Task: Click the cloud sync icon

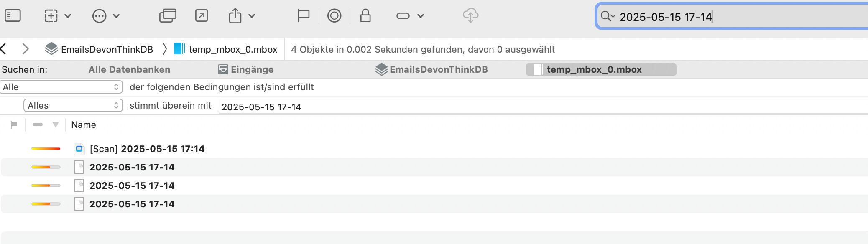Action: coord(470,16)
